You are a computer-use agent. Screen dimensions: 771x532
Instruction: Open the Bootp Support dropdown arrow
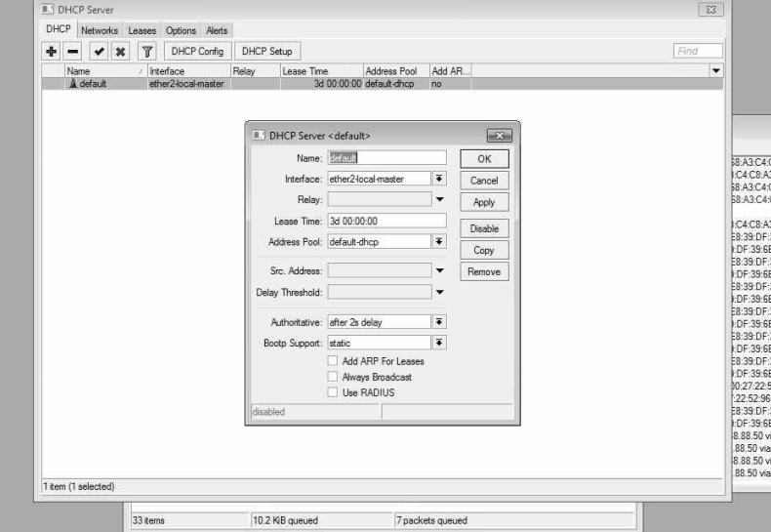(x=439, y=343)
